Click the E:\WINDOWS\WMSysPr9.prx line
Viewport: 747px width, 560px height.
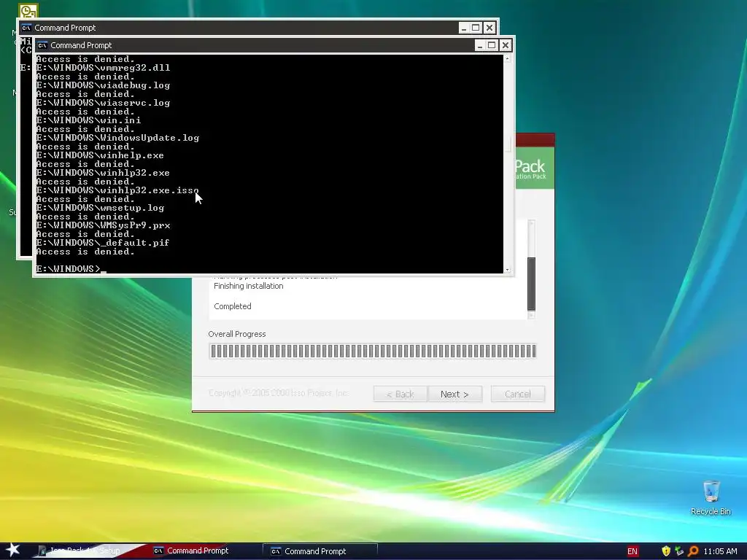pos(104,225)
